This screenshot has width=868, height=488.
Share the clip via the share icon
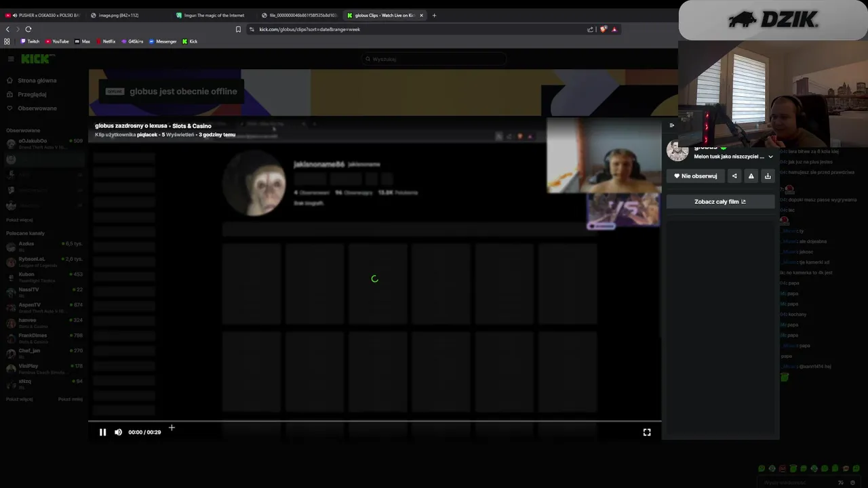[734, 176]
